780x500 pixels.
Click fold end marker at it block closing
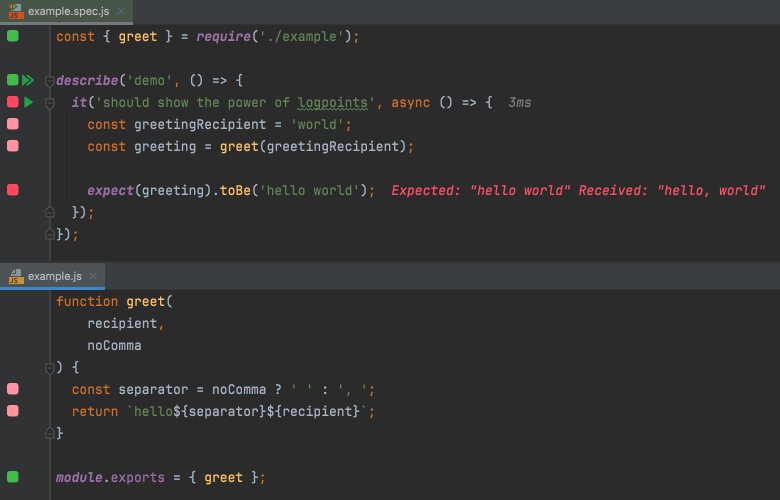pos(49,212)
